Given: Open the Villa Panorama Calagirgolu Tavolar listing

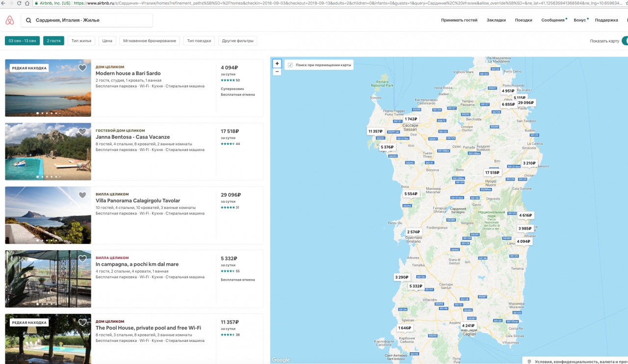Looking at the screenshot, I should (138, 201).
